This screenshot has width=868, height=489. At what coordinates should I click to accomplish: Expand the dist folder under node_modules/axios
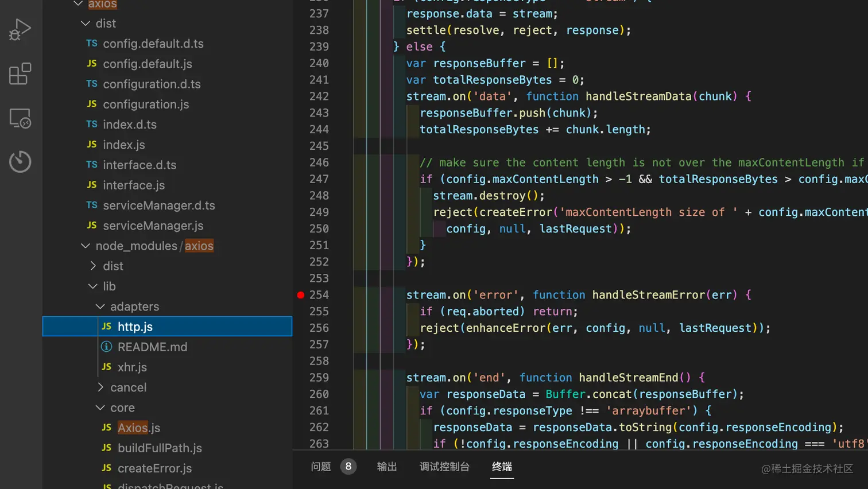pyautogui.click(x=93, y=266)
